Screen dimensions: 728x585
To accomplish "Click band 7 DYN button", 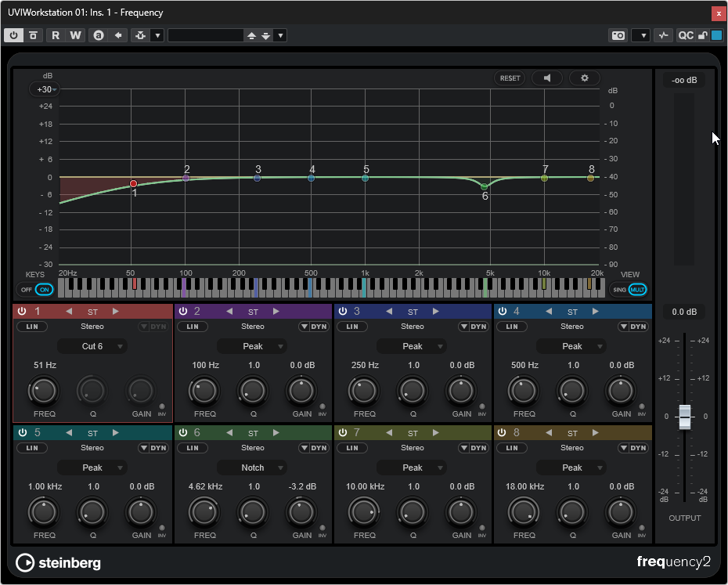I will coord(473,448).
